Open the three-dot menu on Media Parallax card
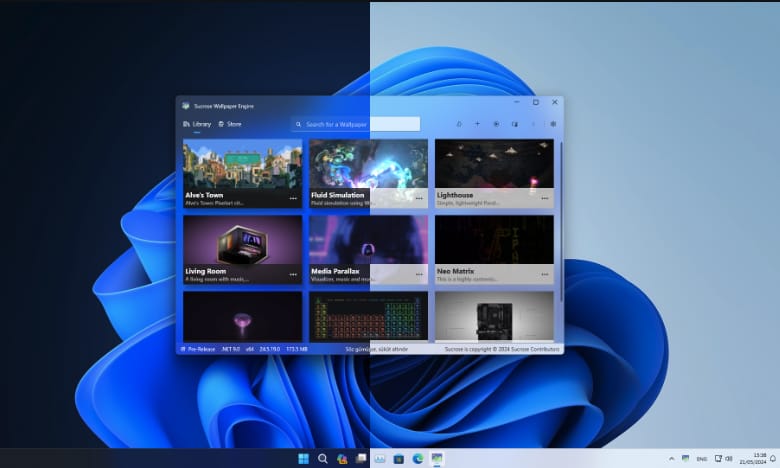The width and height of the screenshot is (780, 468). (419, 274)
